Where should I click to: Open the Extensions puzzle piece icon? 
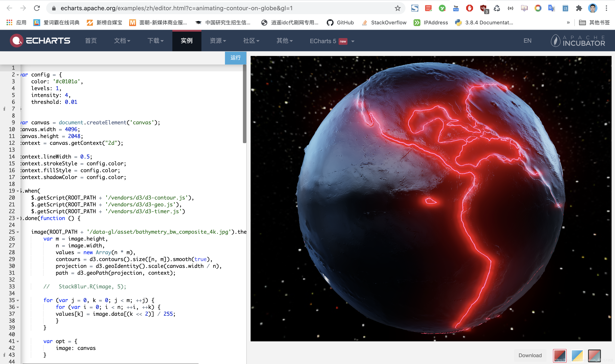click(579, 8)
